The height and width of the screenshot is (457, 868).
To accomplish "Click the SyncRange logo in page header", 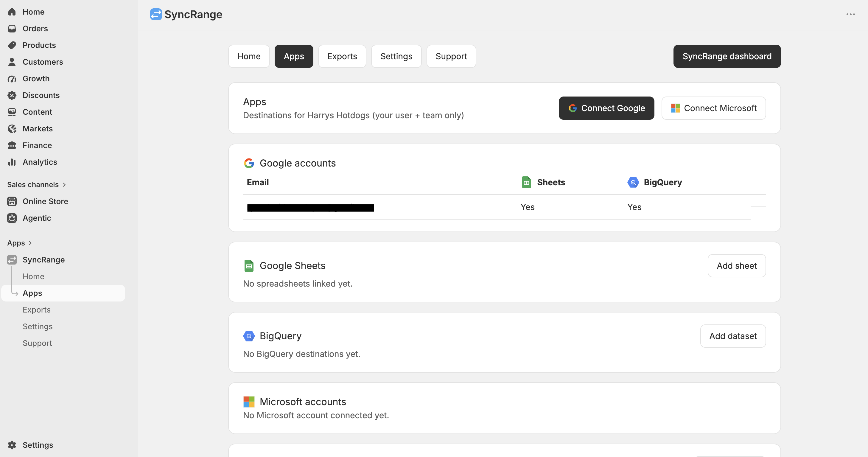I will [x=156, y=14].
